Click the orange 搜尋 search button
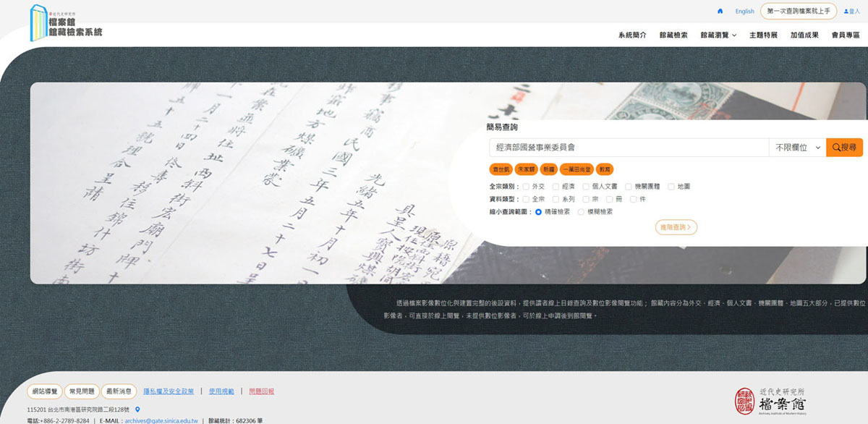The image size is (868, 424). [844, 147]
